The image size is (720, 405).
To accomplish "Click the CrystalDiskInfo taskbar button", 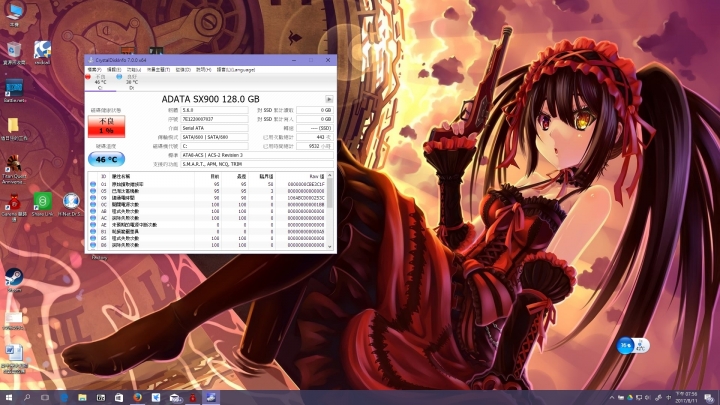I will click(x=211, y=398).
